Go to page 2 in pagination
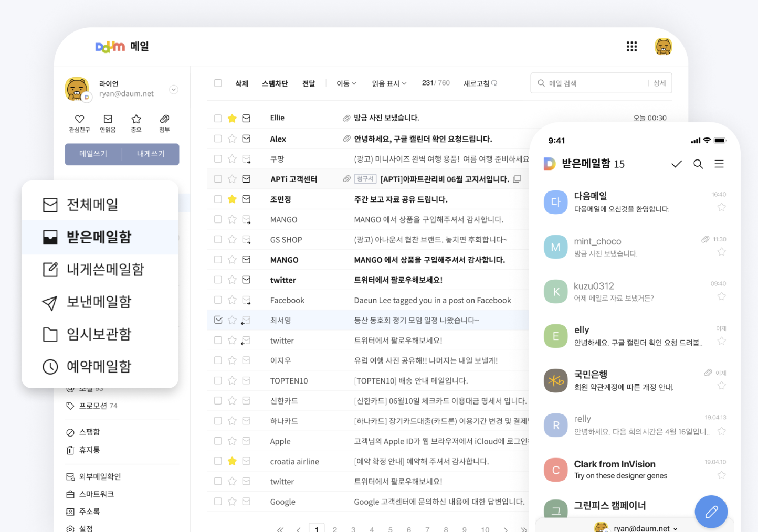The height and width of the screenshot is (532, 758). click(x=334, y=529)
